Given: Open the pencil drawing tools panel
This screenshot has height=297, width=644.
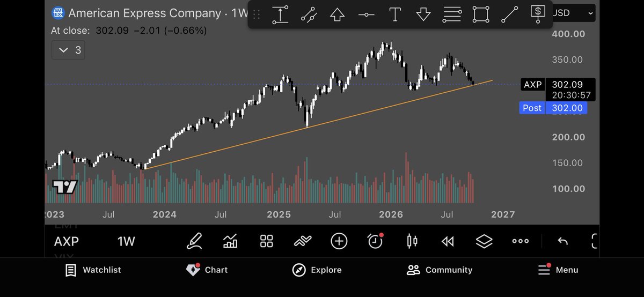Looking at the screenshot, I should click(x=194, y=241).
